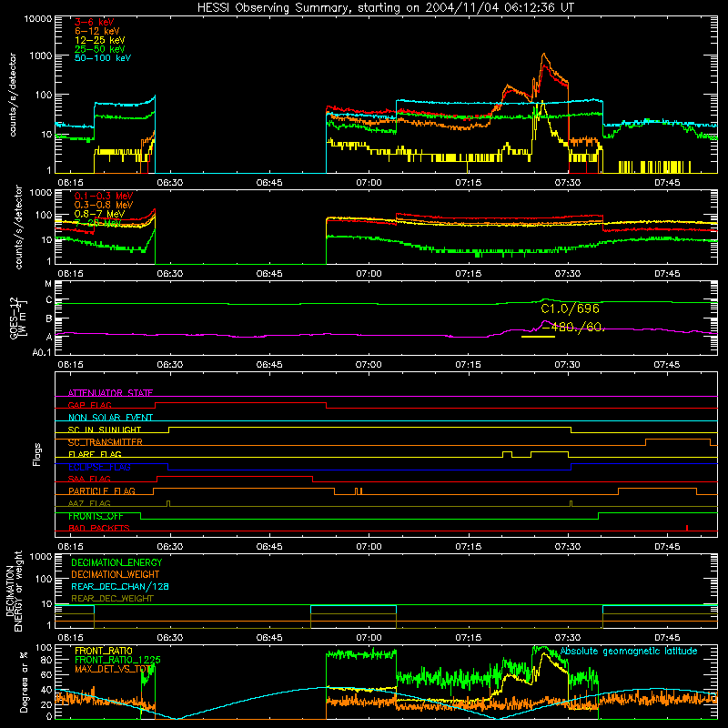Click the orange MAX_DET_VS_TOT legend label
728x728 pixels.
pos(115,669)
